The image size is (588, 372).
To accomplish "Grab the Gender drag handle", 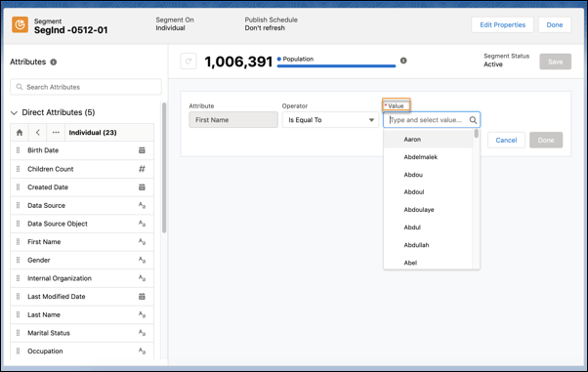I will pyautogui.click(x=18, y=260).
